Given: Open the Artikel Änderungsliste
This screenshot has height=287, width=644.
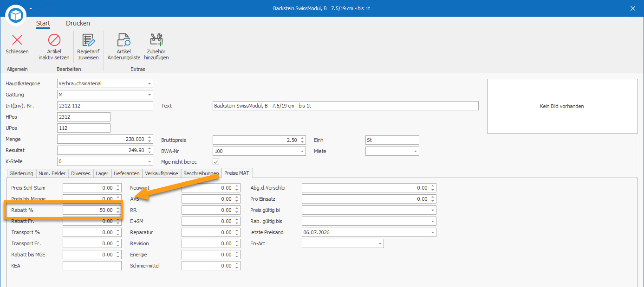Looking at the screenshot, I should click(x=124, y=47).
